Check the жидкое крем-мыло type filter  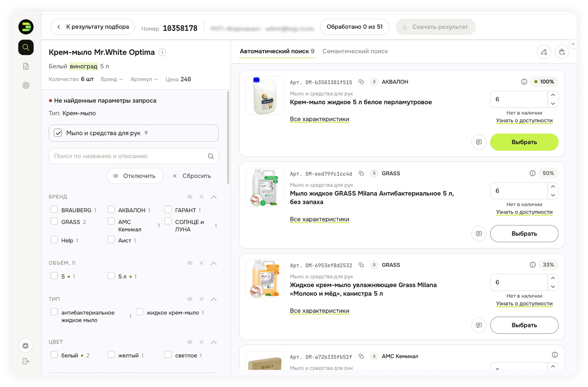tap(140, 312)
